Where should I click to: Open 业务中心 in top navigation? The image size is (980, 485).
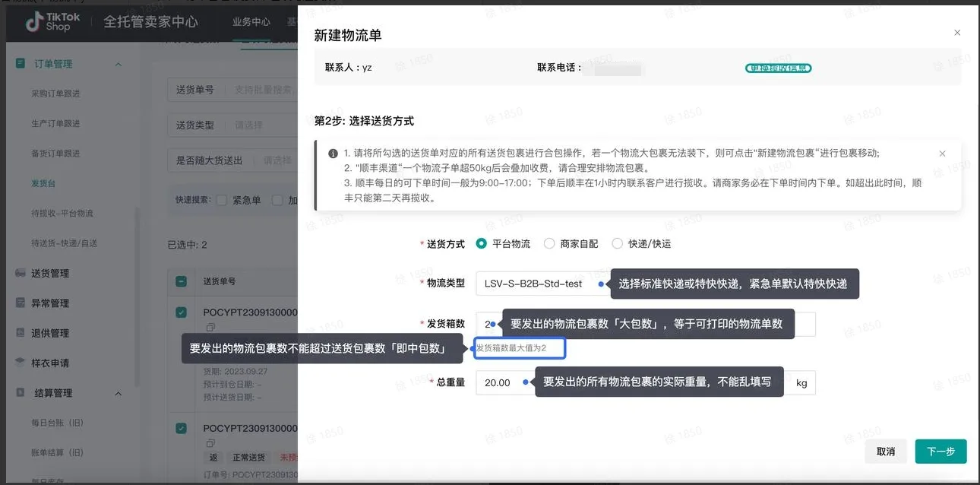click(251, 22)
